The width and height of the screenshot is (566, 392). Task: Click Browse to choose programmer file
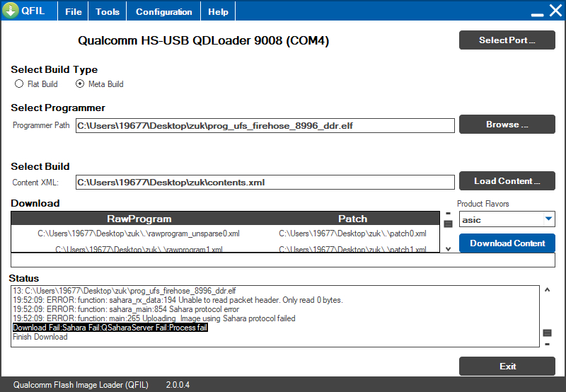[x=507, y=125]
